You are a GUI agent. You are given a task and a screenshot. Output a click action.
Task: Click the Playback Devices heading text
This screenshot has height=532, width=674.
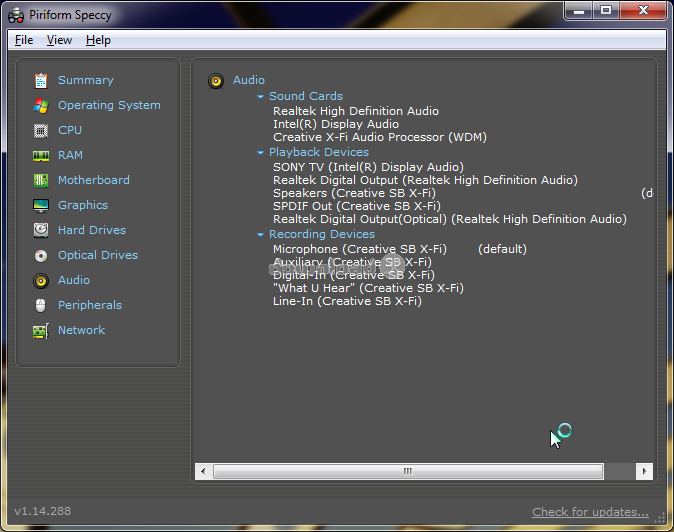pyautogui.click(x=319, y=152)
